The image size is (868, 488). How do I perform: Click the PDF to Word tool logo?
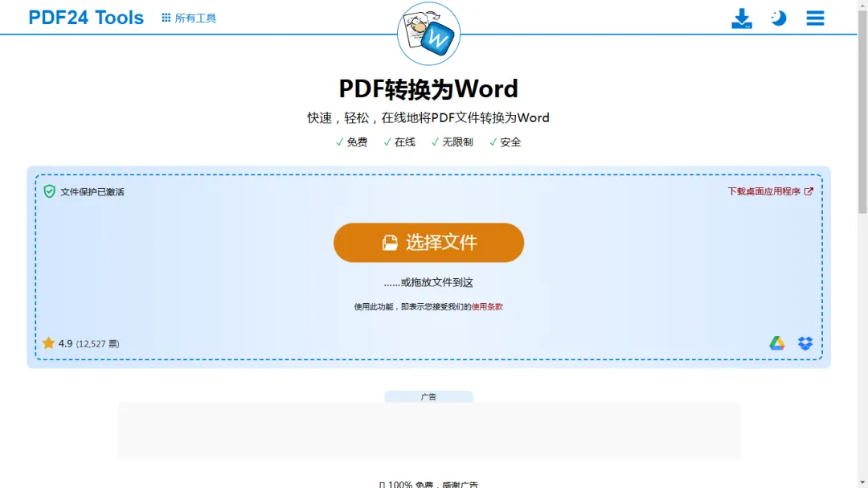(x=428, y=34)
